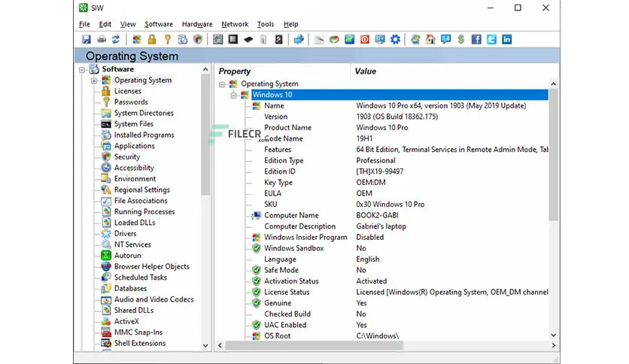The image size is (629, 364).
Task: Expand the Operating System node in sidebar
Action: [x=94, y=80]
